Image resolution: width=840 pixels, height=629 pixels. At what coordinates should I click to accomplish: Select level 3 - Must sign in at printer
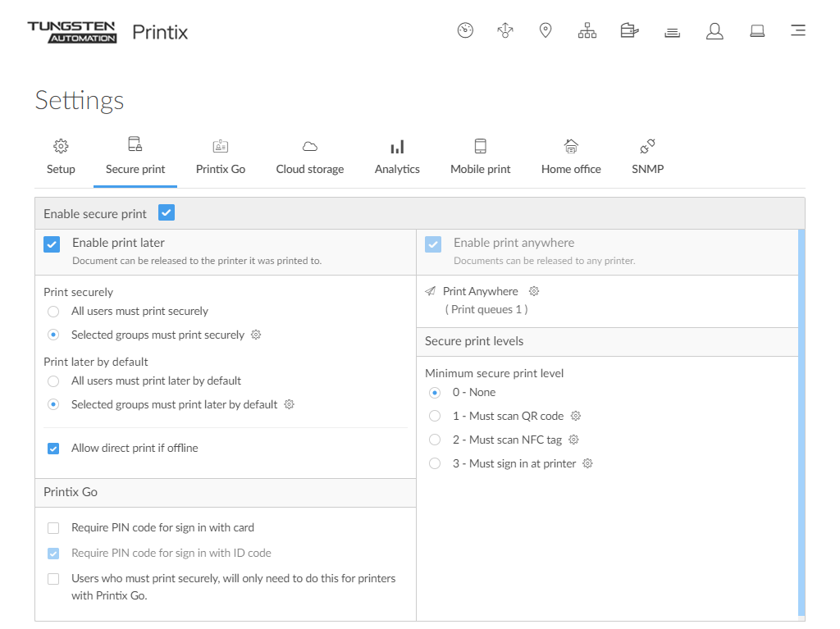pyautogui.click(x=435, y=464)
